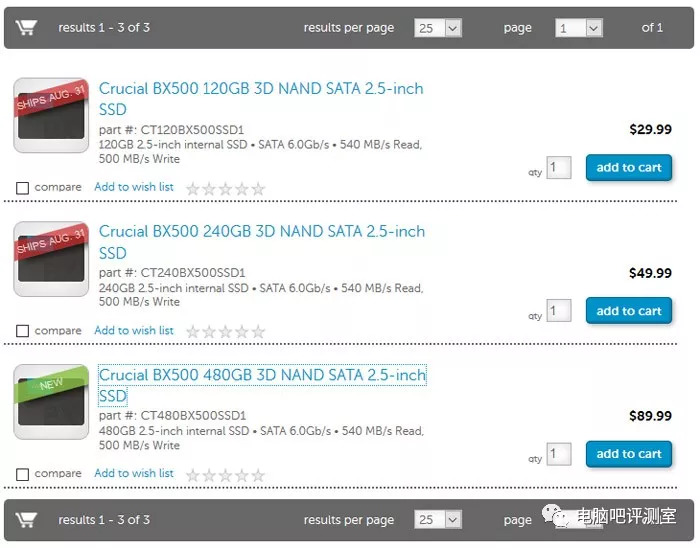This screenshot has width=700, height=548.
Task: Click the shopping cart icon in top bar
Action: point(26,28)
